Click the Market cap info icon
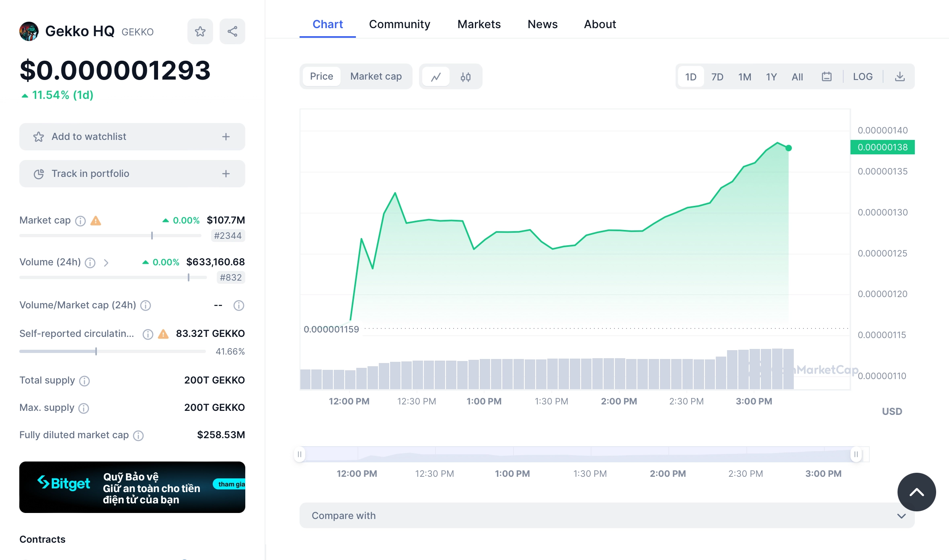 tap(80, 221)
